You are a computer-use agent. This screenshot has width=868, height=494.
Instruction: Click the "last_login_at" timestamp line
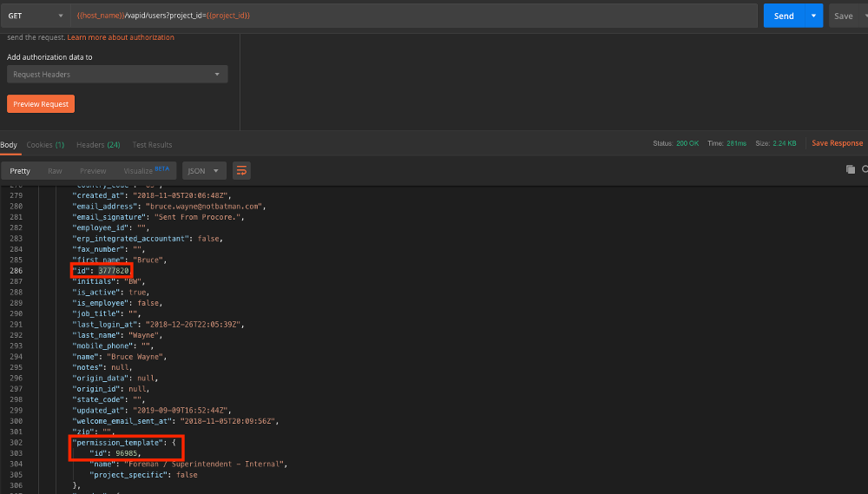158,325
